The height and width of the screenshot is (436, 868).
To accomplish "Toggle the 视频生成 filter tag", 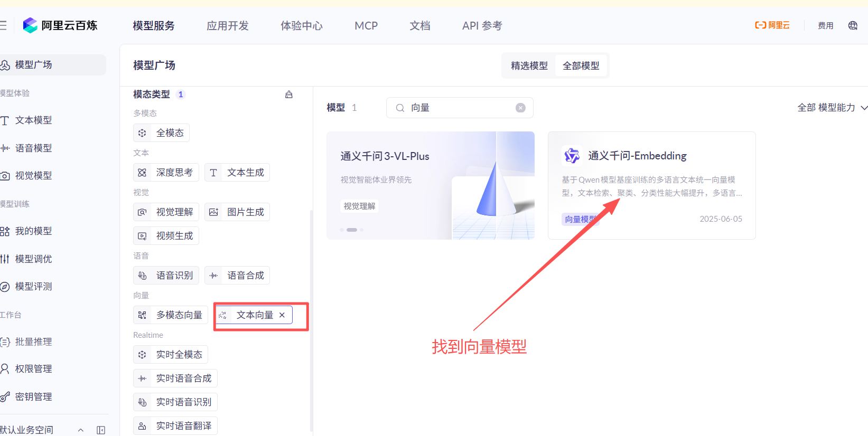I will [166, 236].
